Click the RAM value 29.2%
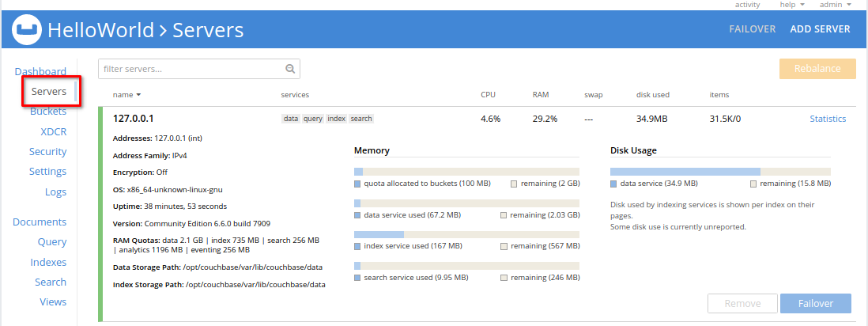868x326 pixels. (545, 119)
